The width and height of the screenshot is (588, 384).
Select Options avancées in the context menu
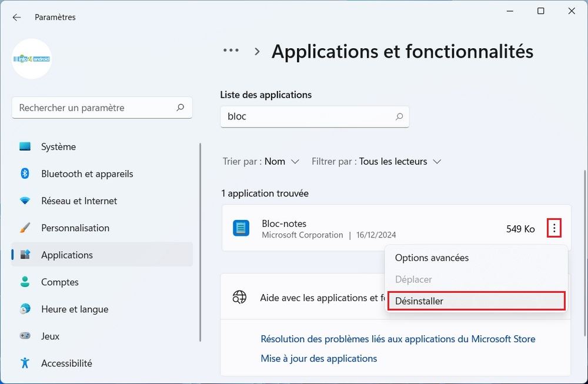click(x=432, y=258)
